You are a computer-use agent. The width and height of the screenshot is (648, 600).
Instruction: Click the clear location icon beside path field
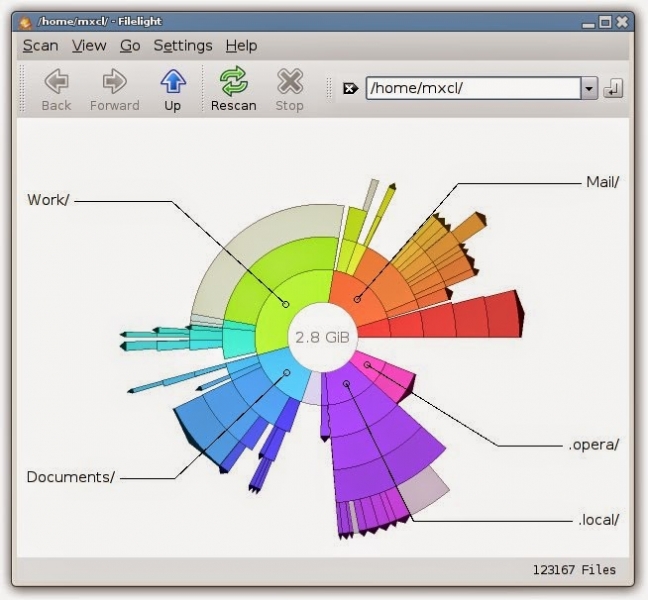click(x=350, y=88)
